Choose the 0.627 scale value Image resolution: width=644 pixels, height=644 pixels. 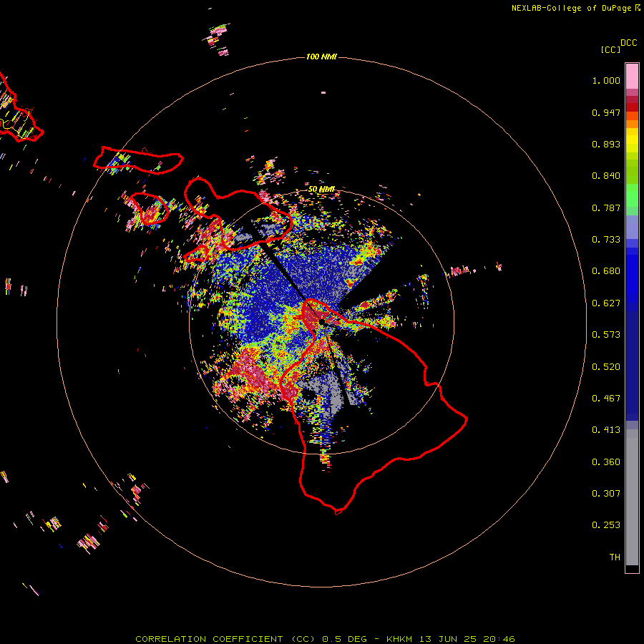[606, 303]
